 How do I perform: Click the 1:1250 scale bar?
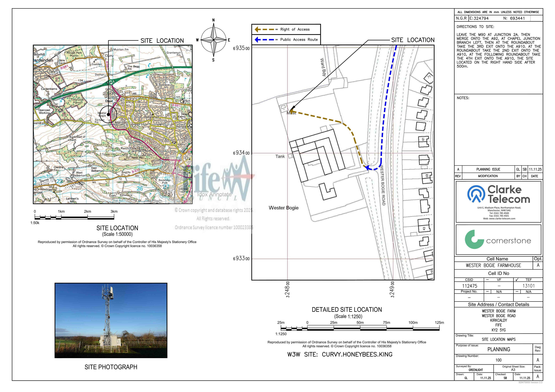[x=360, y=328]
